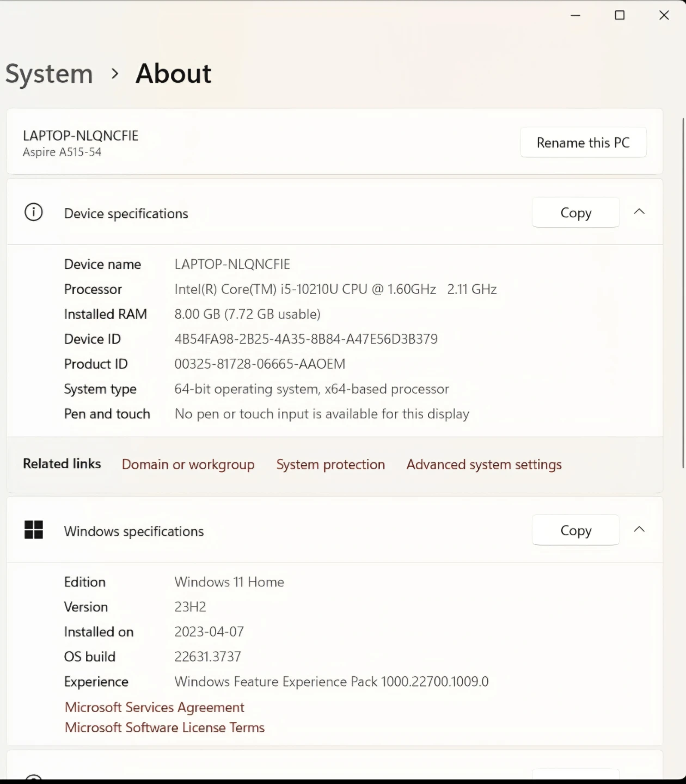Copy the device specifications
Image resolution: width=686 pixels, height=784 pixels.
pyautogui.click(x=575, y=212)
